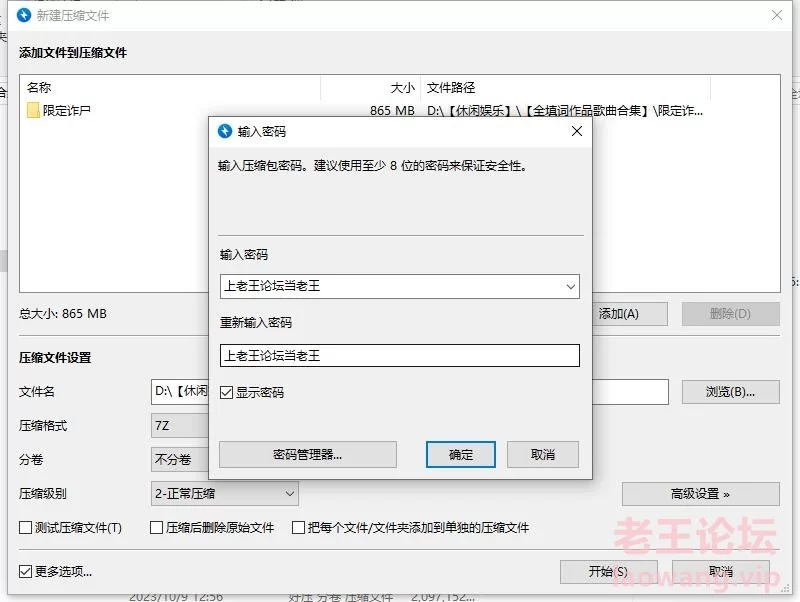The width and height of the screenshot is (800, 602).
Task: Close the 输入密码 password dialog
Action: (575, 131)
